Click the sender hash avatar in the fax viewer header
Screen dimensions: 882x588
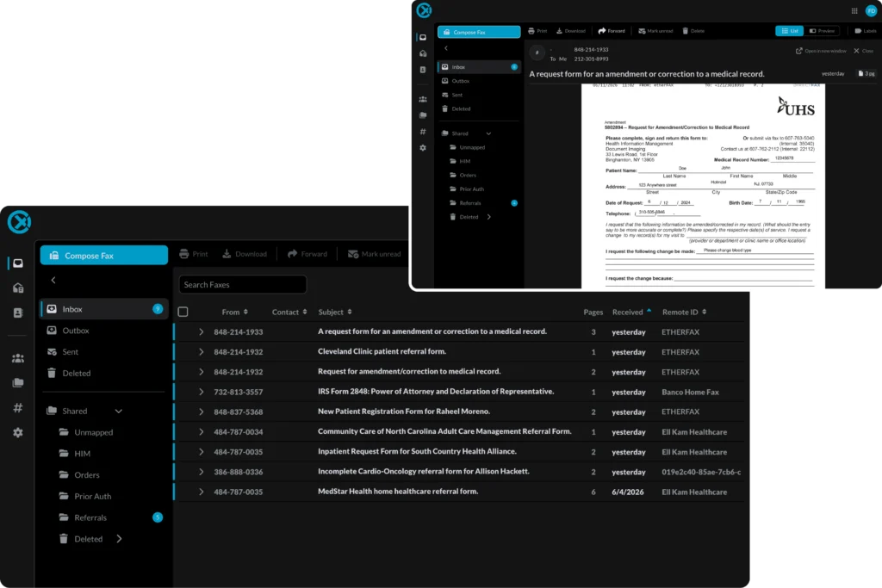tap(537, 53)
